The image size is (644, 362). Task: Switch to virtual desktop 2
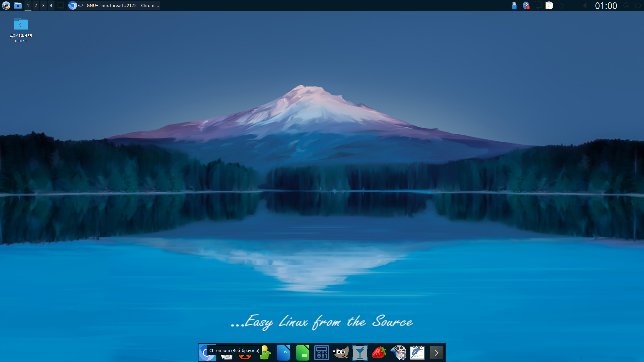coord(36,5)
